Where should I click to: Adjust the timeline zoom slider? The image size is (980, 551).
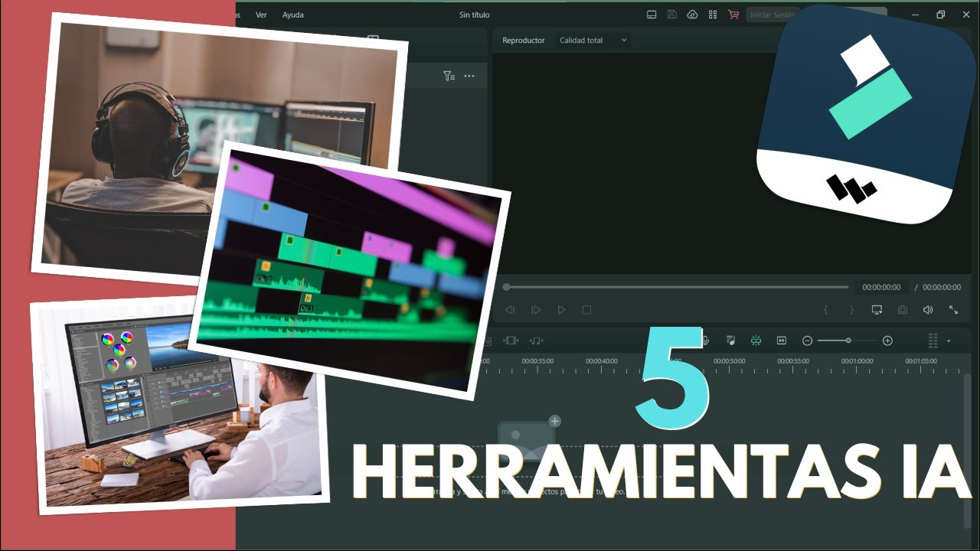pyautogui.click(x=848, y=341)
